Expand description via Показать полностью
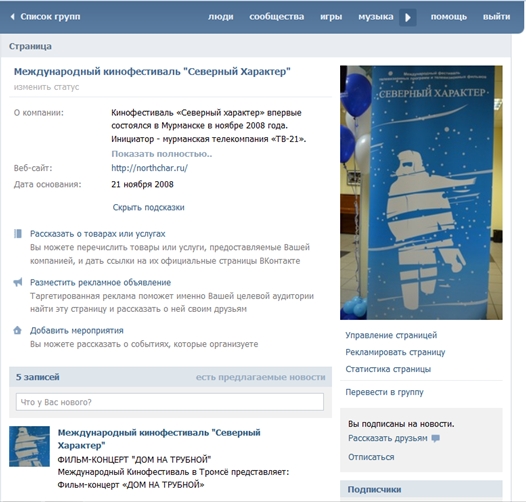This screenshot has height=502, width=526. click(x=162, y=154)
